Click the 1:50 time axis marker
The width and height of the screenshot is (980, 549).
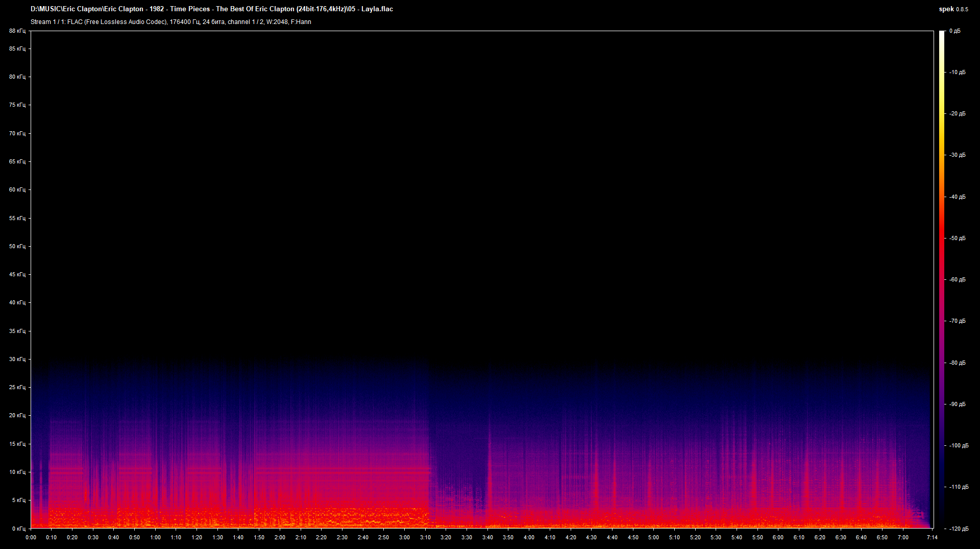(259, 537)
